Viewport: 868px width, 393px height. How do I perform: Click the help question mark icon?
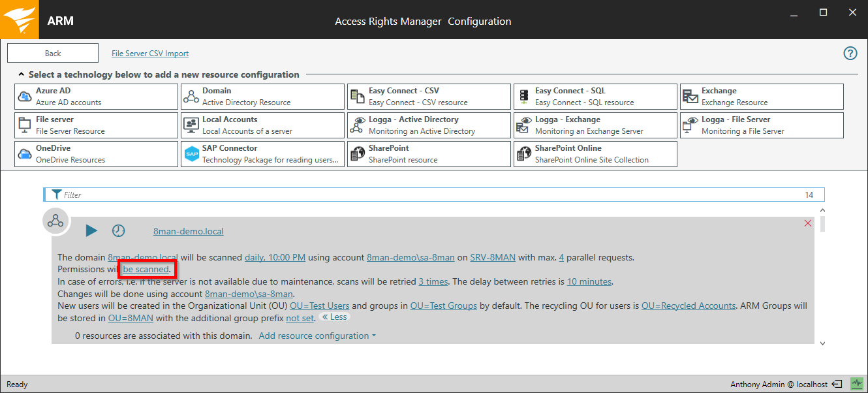click(850, 54)
